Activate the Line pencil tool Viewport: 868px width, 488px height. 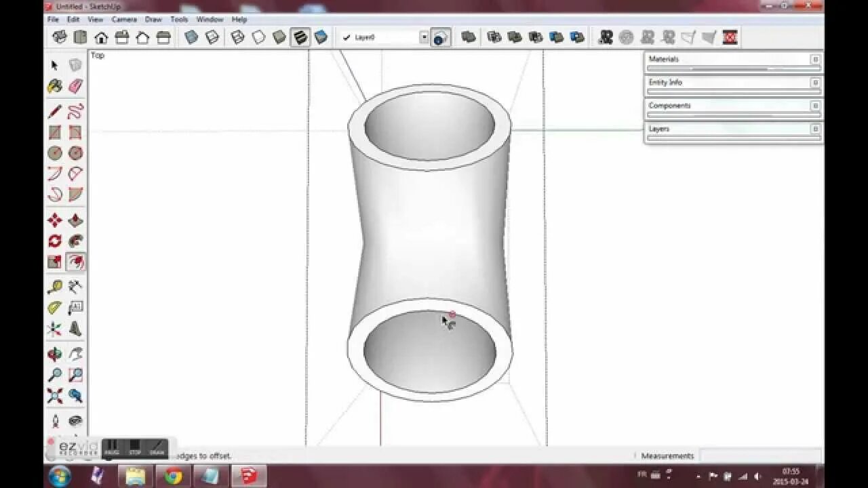[x=55, y=111]
